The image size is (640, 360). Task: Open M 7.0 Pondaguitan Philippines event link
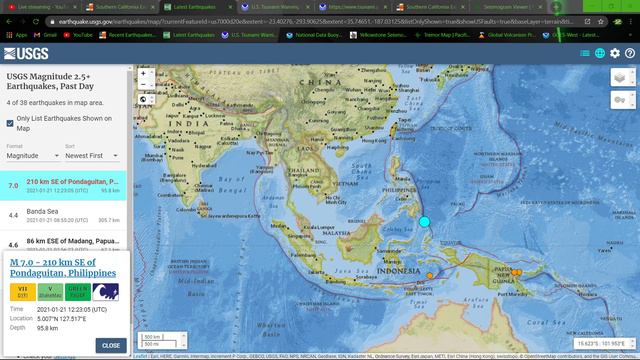[x=63, y=267]
